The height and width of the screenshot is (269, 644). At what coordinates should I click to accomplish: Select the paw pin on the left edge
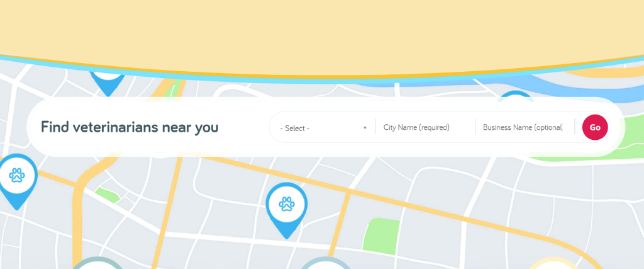(x=16, y=181)
